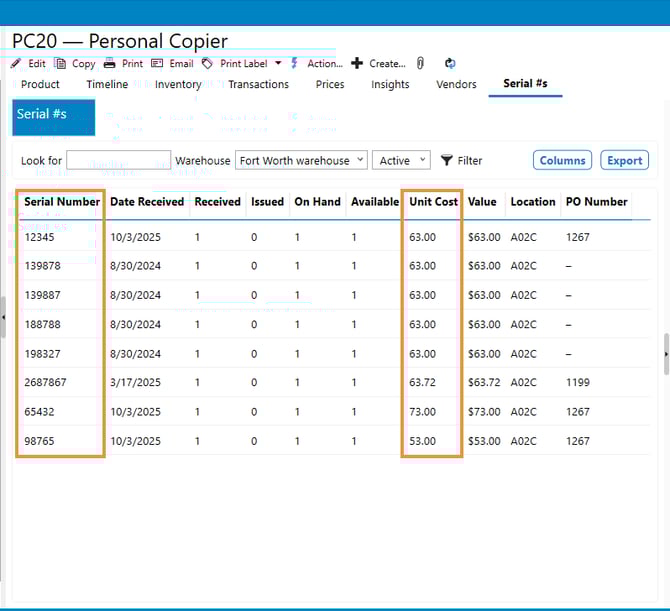The height and width of the screenshot is (611, 670).
Task: Click the Edit pencil icon
Action: tap(16, 63)
